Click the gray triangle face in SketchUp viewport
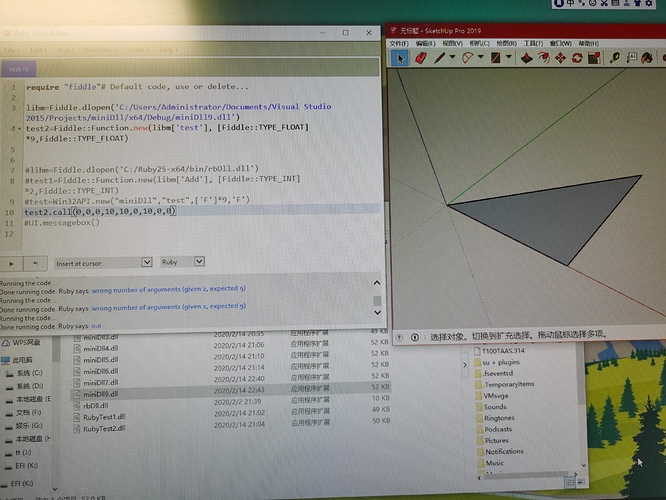The width and height of the screenshot is (666, 500). coord(556,215)
